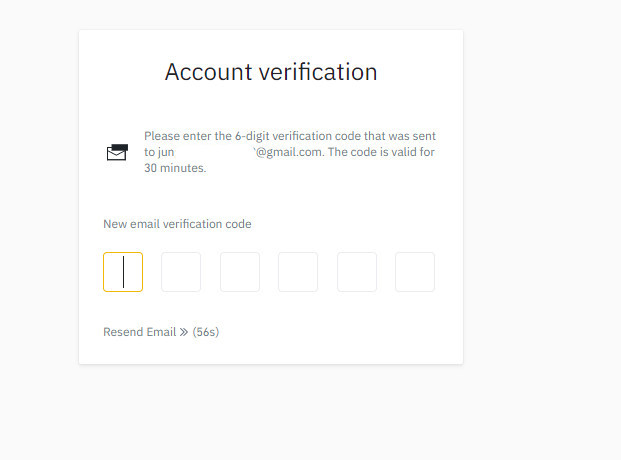Viewport: 621px width, 460px height.
Task: Place cursor in the fifth digit box
Action: coord(357,272)
